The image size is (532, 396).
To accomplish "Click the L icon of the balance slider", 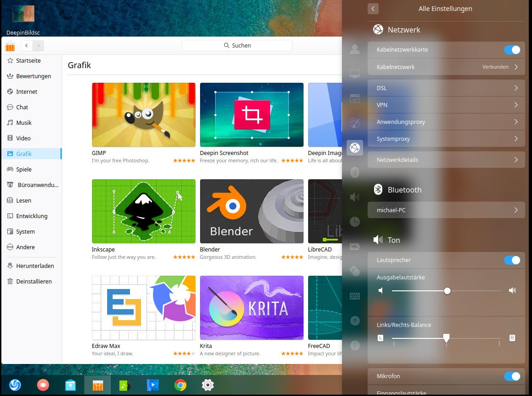I will [380, 338].
